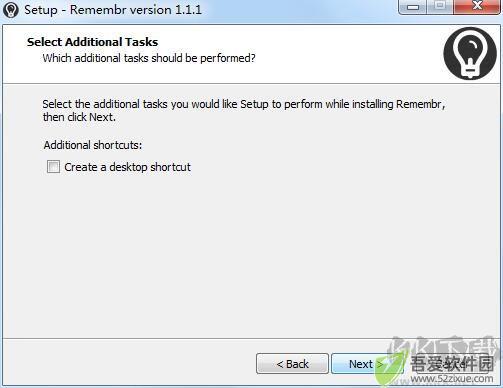Image resolution: width=503 pixels, height=388 pixels.
Task: Click the 吾爱软件园 watermark text
Action: coord(452,364)
